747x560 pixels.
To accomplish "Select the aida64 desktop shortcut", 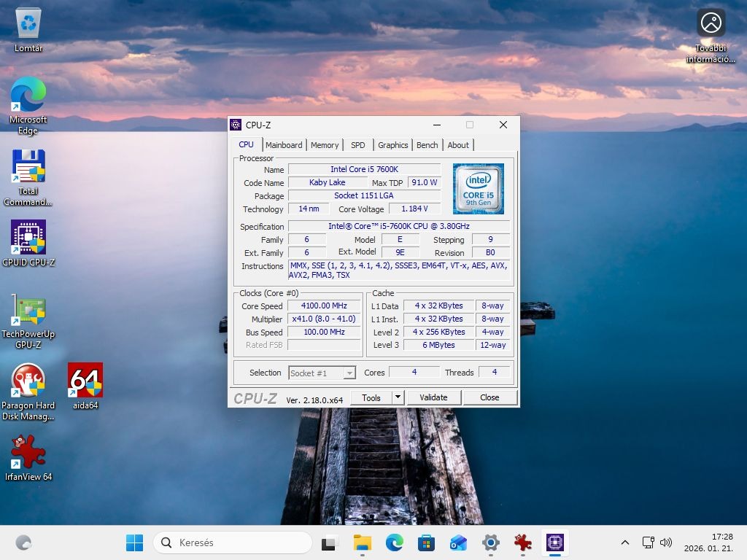I will (x=85, y=386).
